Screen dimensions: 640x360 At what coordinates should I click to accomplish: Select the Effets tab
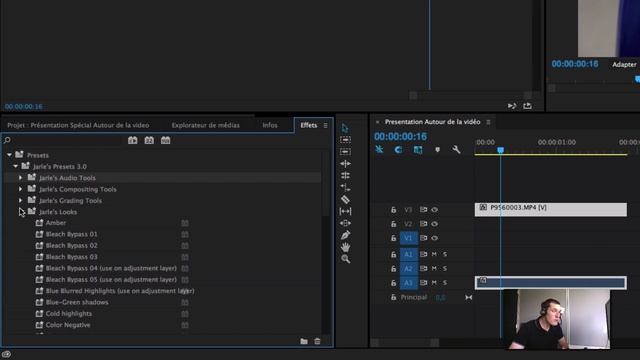(x=309, y=125)
